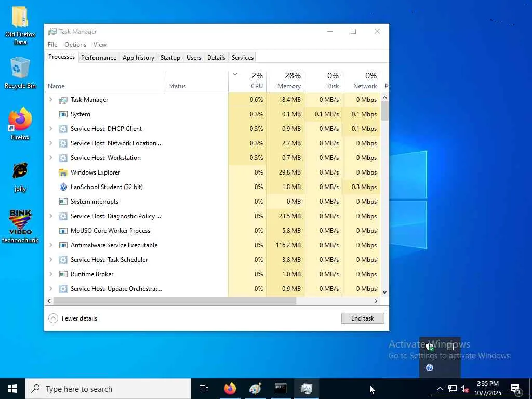Click the Runtime Broker process icon
Viewport: 532px width, 399px height.
[x=63, y=274]
